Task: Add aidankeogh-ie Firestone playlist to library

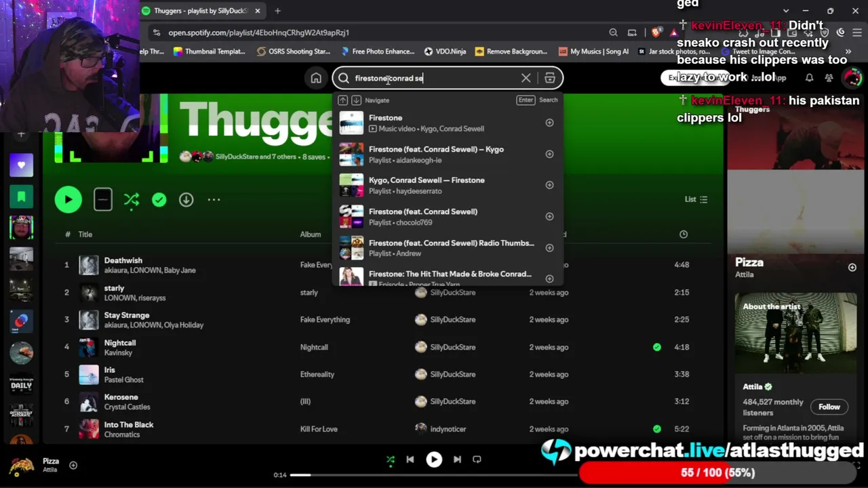Action: pyautogui.click(x=549, y=154)
